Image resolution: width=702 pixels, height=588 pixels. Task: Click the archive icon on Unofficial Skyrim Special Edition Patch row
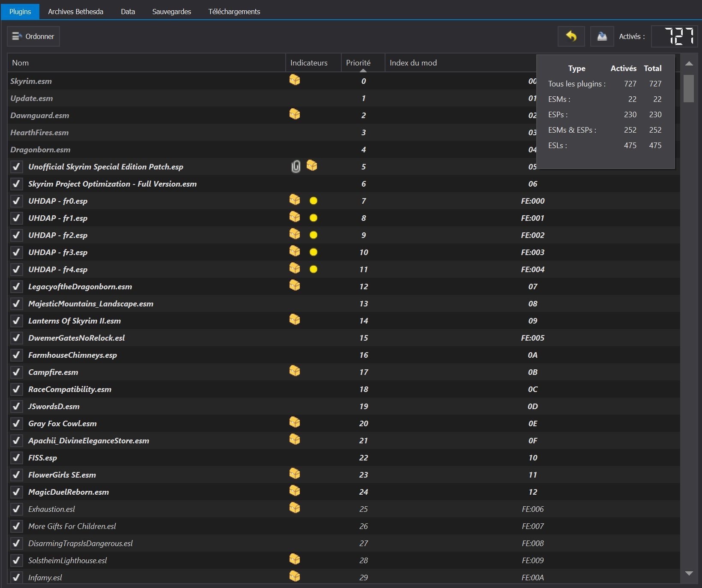point(312,166)
